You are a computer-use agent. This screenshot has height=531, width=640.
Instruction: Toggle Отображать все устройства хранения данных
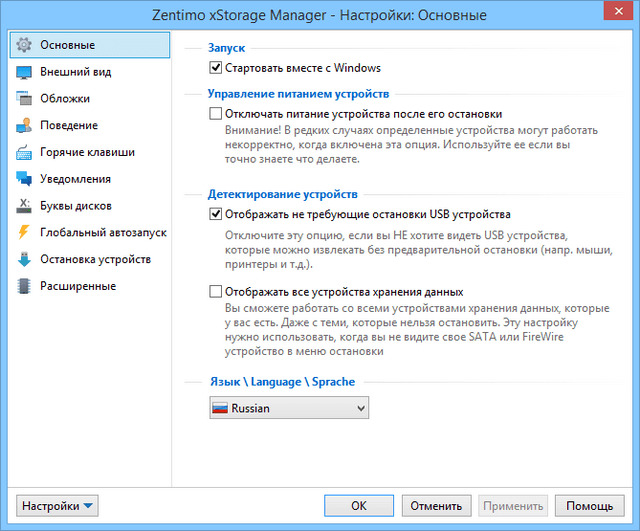215,292
